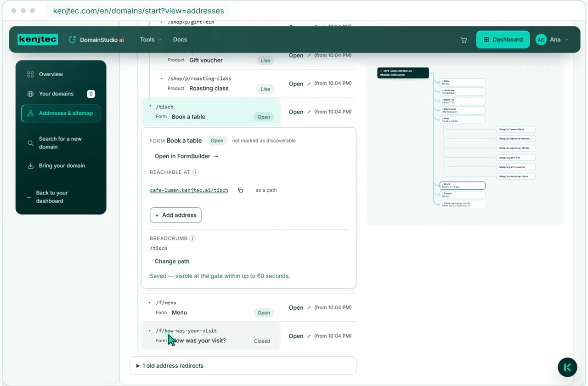
Task: Open the Tools dropdown menu
Action: (x=151, y=40)
